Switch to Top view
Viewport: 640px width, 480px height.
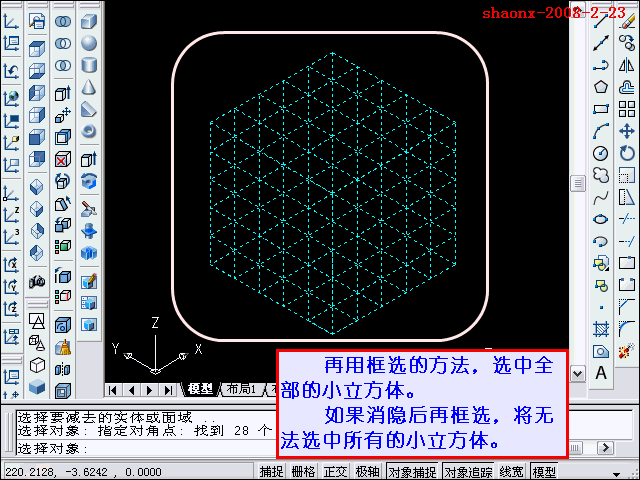37,49
